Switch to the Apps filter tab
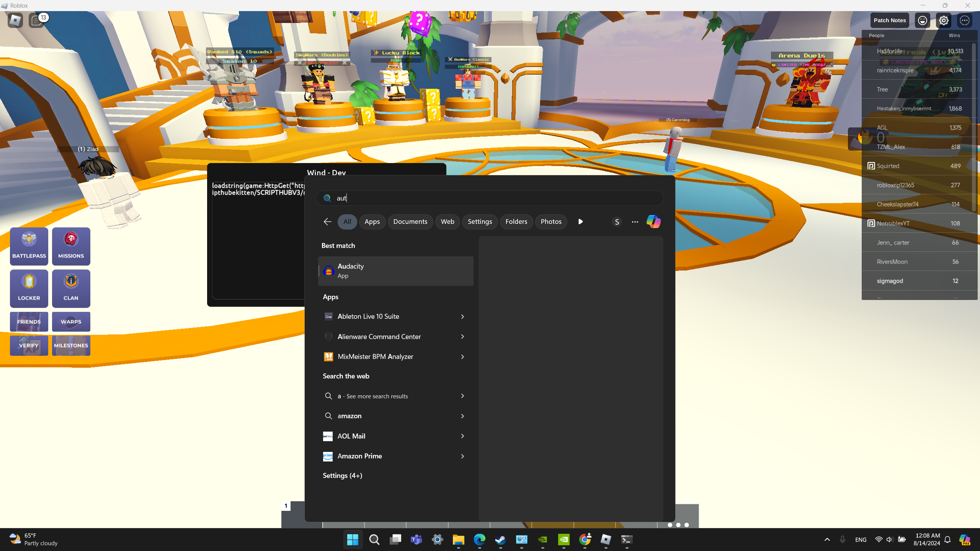This screenshot has height=551, width=980. pyautogui.click(x=372, y=222)
